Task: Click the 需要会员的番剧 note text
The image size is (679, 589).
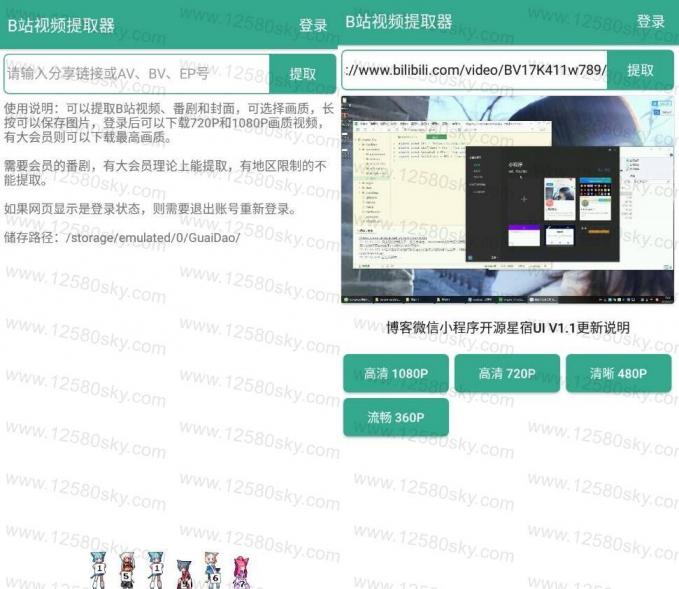Action: [x=165, y=173]
